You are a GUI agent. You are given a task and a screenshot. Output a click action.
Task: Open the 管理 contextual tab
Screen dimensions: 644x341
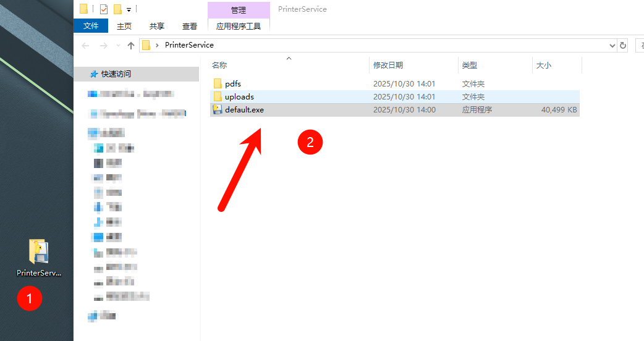tap(239, 11)
